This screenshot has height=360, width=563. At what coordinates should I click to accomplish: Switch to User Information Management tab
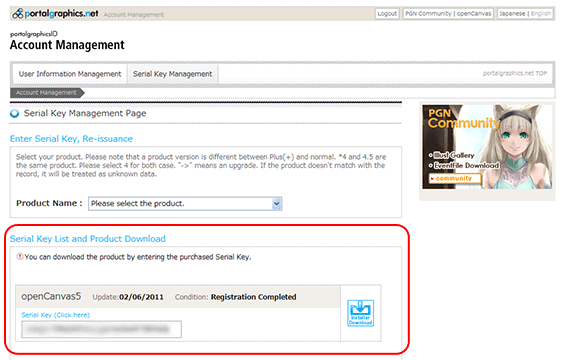[70, 74]
